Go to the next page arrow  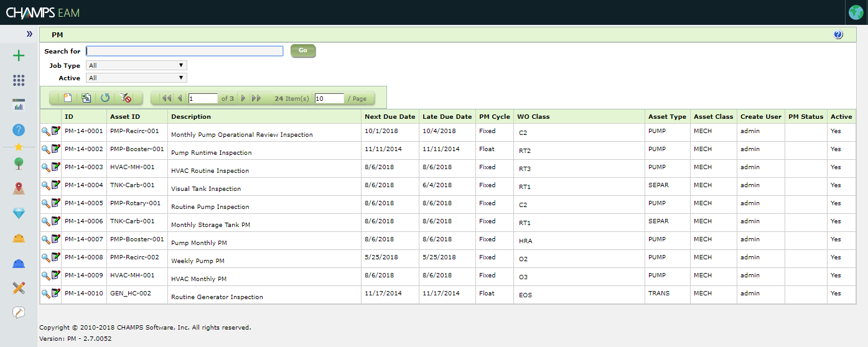[x=243, y=98]
